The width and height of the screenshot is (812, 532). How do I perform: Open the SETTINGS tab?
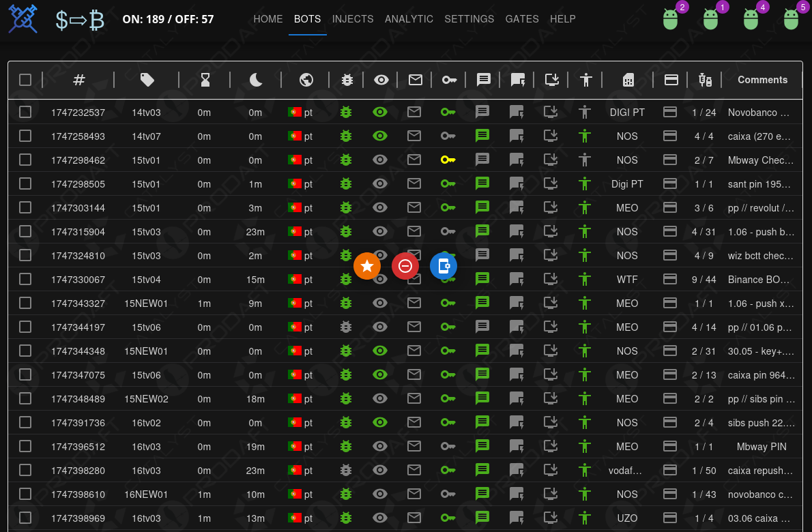click(469, 19)
